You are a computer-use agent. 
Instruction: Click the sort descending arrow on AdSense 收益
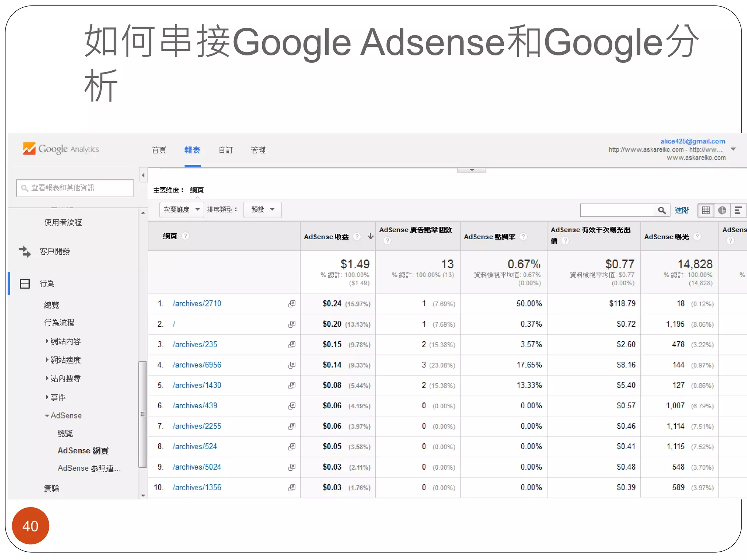click(370, 236)
